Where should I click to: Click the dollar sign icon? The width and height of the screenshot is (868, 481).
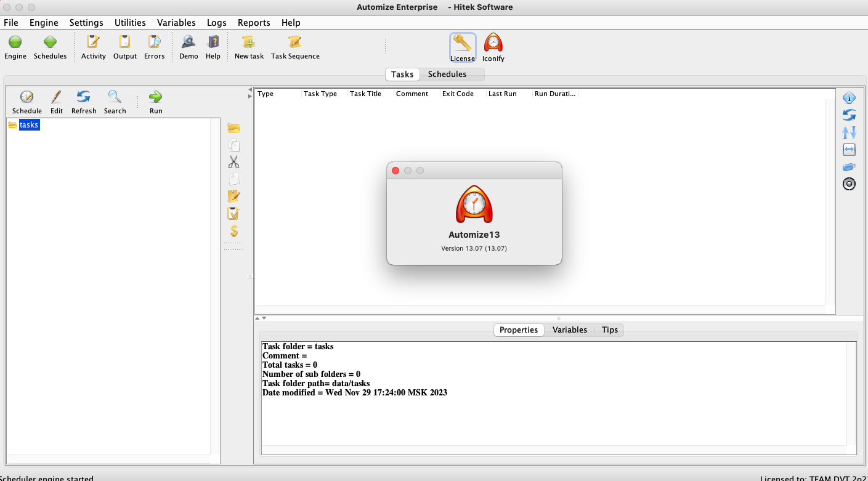pos(233,231)
